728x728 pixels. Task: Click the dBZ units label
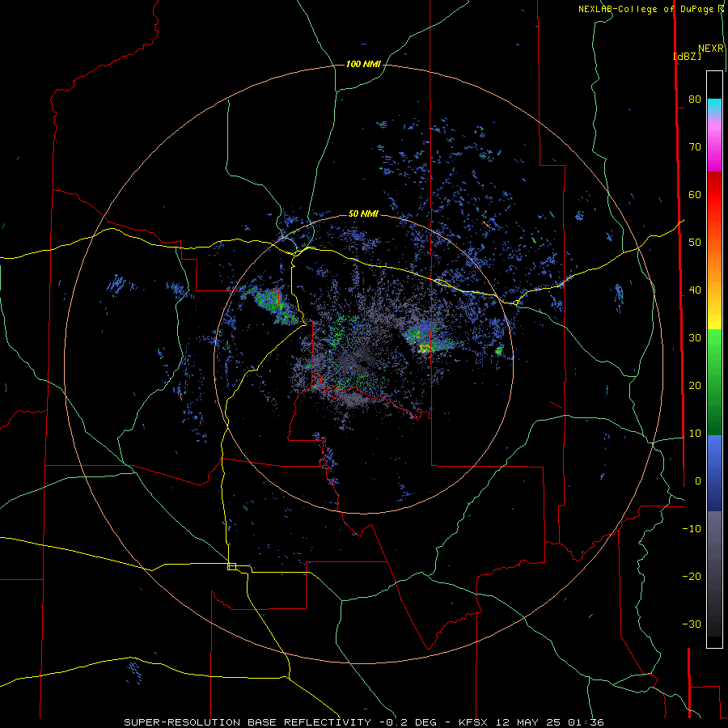pyautogui.click(x=687, y=56)
